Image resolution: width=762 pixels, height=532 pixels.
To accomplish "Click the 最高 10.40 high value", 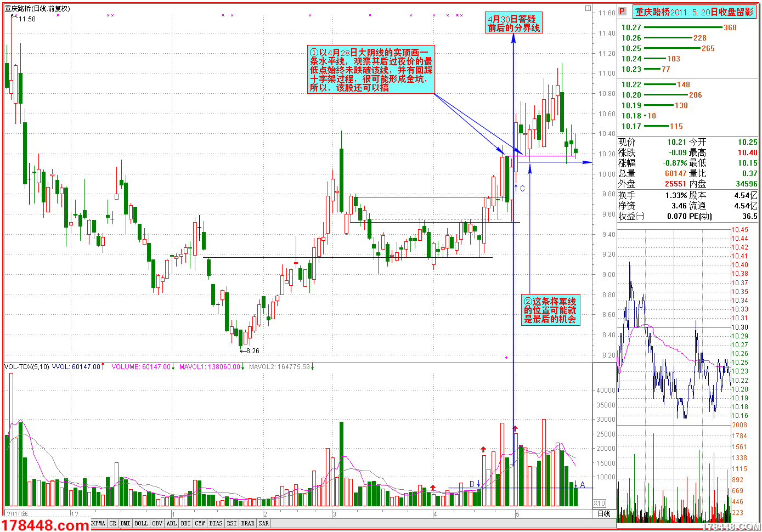I will [747, 152].
